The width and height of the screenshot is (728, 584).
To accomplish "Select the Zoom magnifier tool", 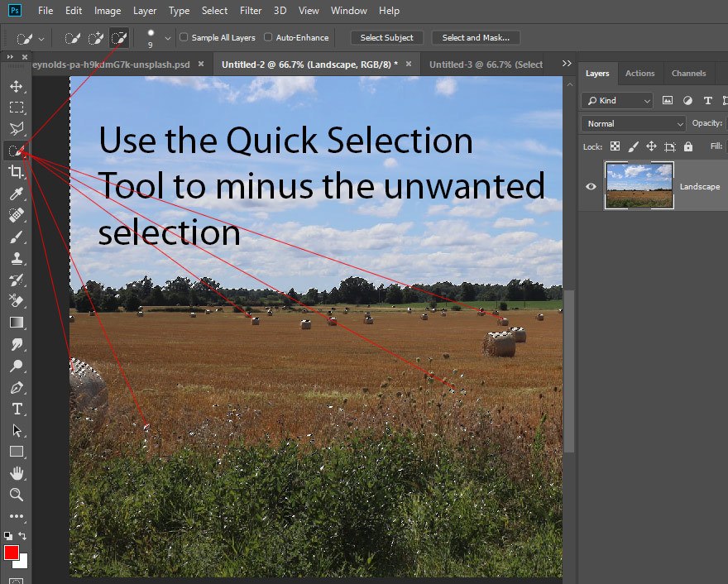I will tap(16, 495).
